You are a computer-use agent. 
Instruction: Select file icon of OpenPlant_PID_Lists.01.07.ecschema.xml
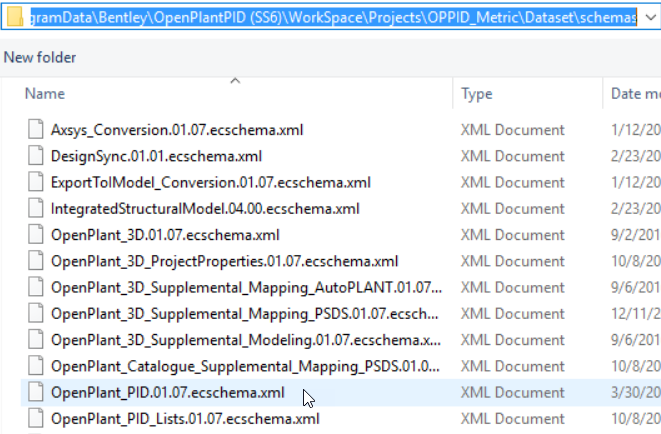(x=35, y=418)
